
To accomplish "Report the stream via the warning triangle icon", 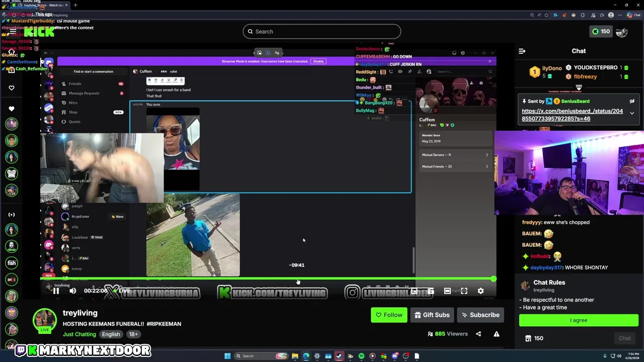I will [497, 334].
